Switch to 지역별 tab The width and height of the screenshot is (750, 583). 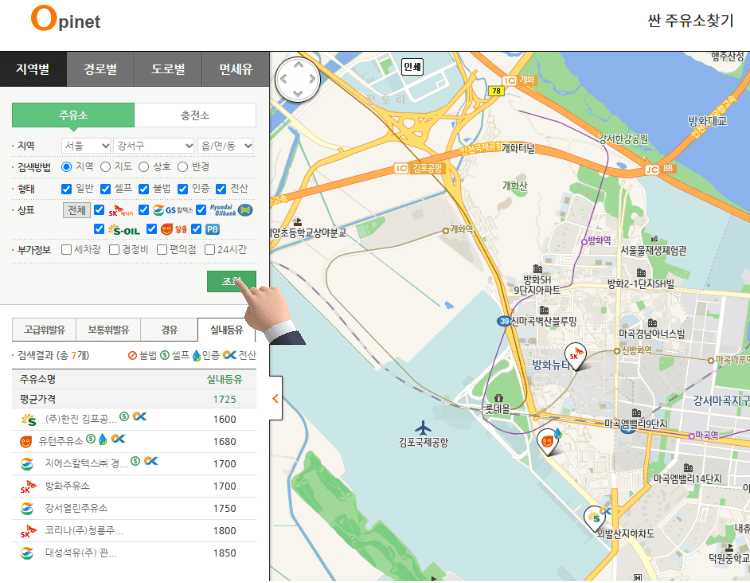click(x=33, y=69)
